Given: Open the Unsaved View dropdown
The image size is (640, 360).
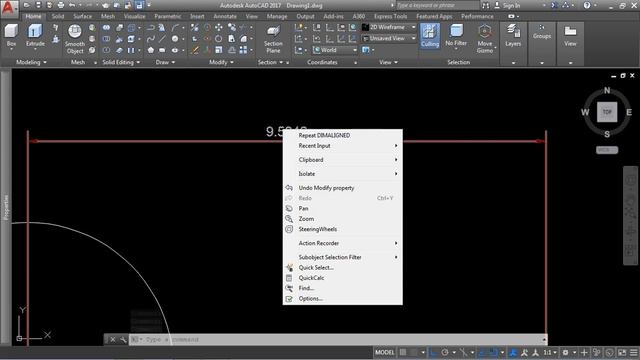Looking at the screenshot, I should pos(389,38).
